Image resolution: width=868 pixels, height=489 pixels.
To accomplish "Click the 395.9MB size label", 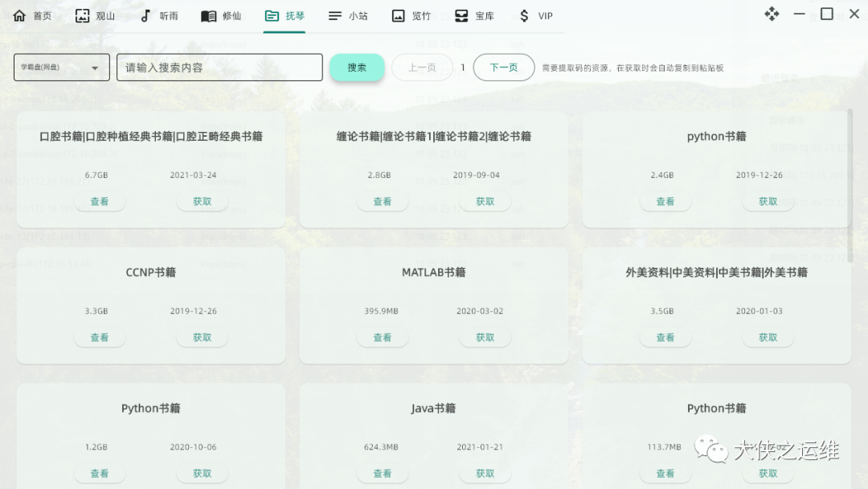I will click(382, 311).
